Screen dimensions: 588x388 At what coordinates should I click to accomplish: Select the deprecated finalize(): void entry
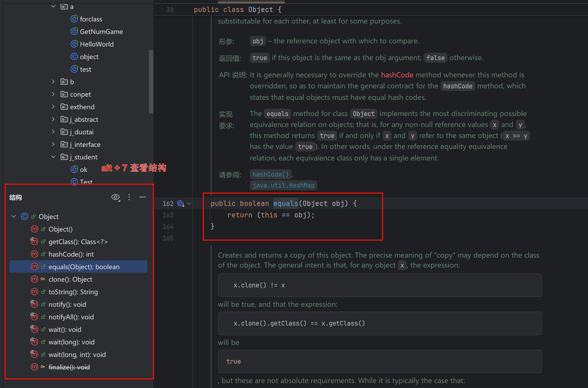coord(69,367)
